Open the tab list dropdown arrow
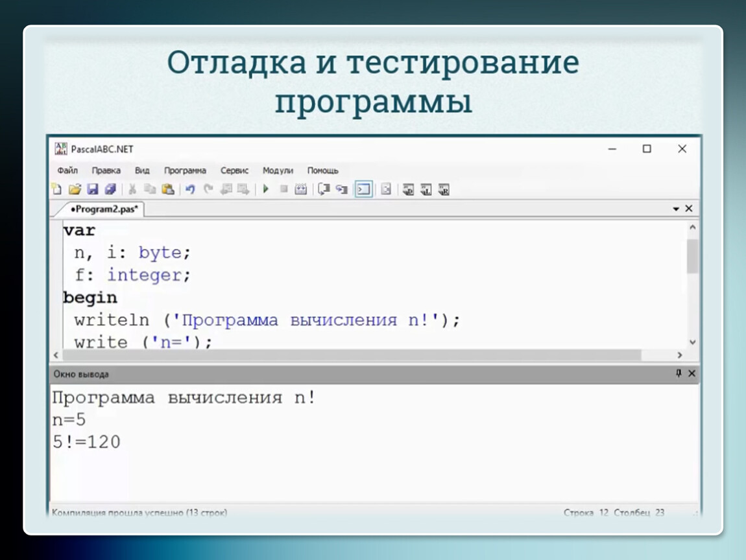Image resolution: width=746 pixels, height=560 pixels. (x=676, y=209)
